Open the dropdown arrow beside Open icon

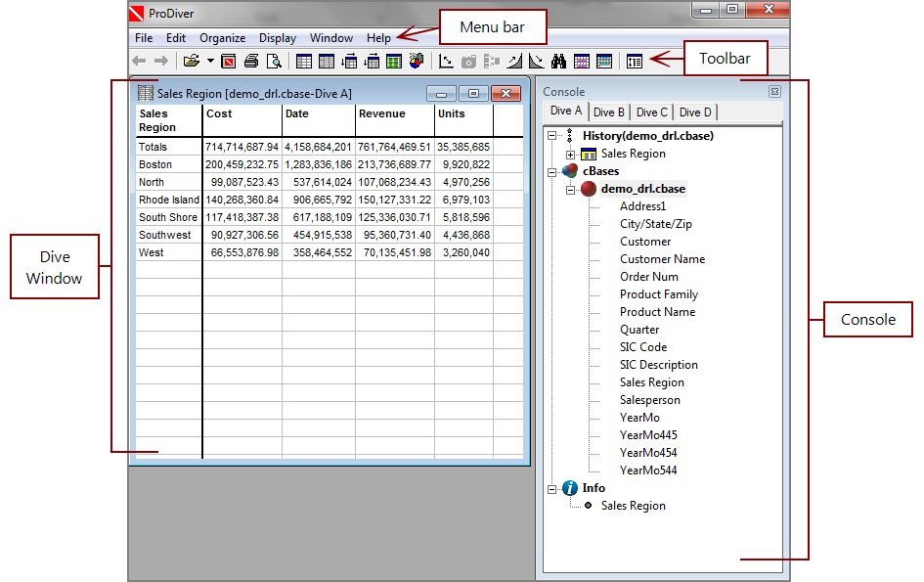(x=210, y=62)
